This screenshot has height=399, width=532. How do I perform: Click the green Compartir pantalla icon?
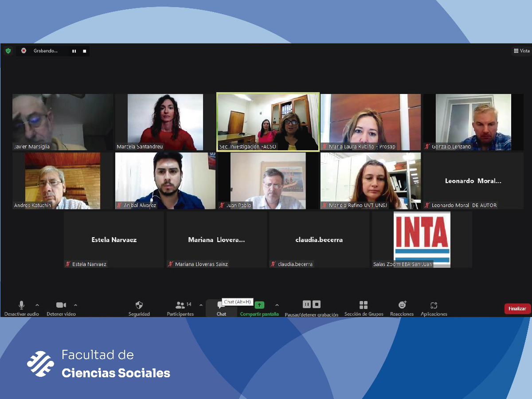tap(259, 305)
